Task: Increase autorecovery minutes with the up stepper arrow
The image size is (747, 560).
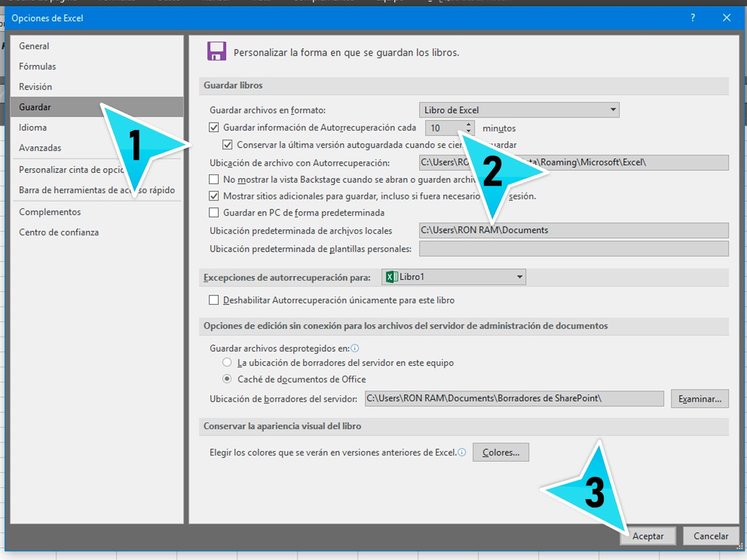Action: click(x=468, y=125)
